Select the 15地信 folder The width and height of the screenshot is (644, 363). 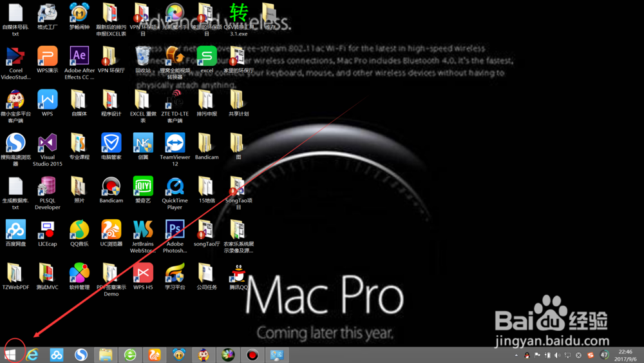[x=207, y=190]
